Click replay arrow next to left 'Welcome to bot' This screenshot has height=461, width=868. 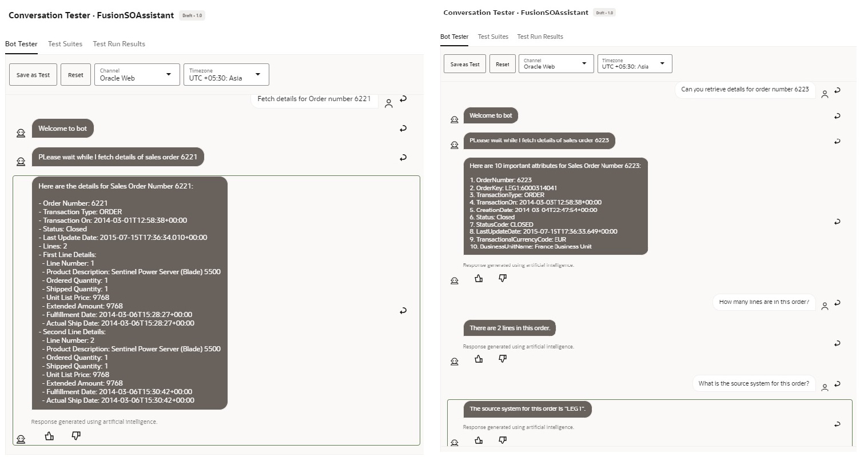(403, 129)
